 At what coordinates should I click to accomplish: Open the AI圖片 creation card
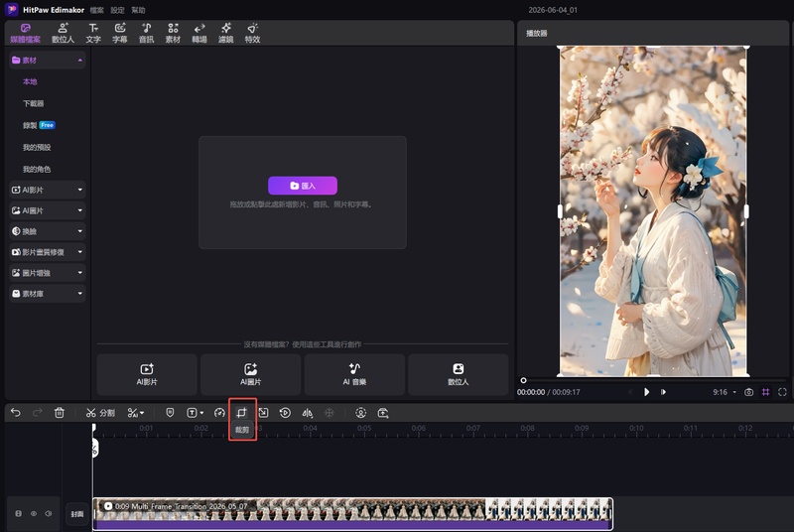point(251,374)
